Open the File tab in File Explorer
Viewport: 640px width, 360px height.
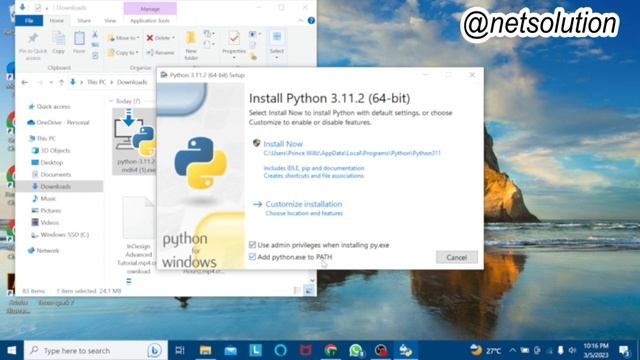tap(29, 20)
